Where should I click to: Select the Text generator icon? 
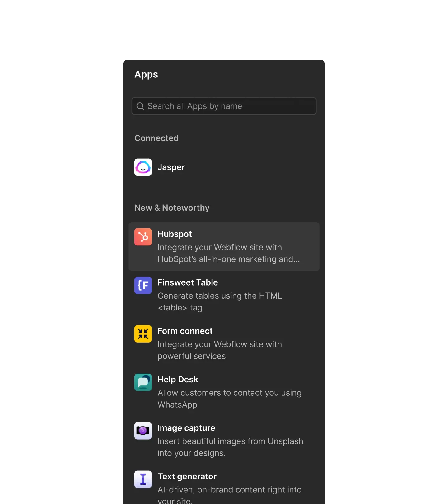pos(143,479)
